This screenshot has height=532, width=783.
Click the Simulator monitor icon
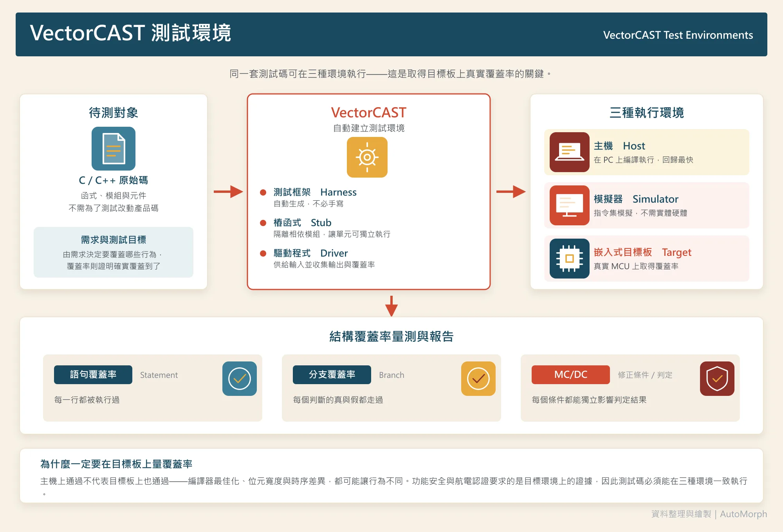pos(570,205)
